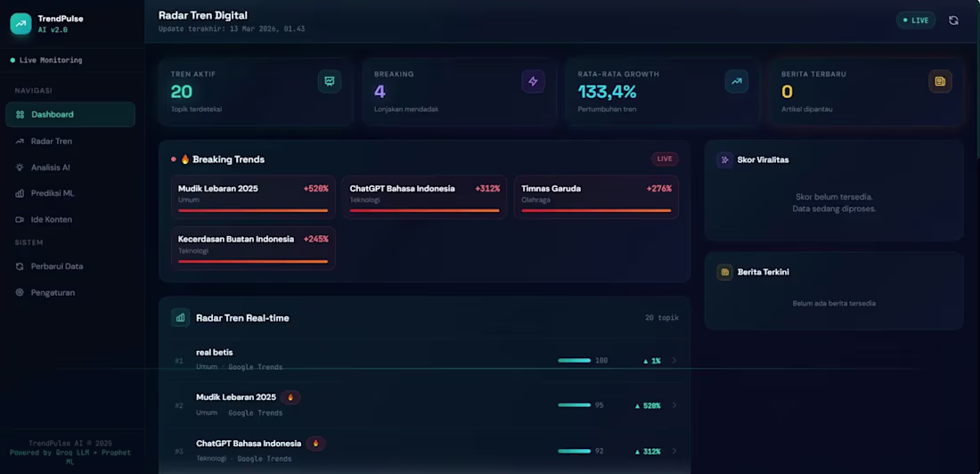Click the TrendPulse logo icon
The width and height of the screenshot is (980, 474).
[x=20, y=24]
